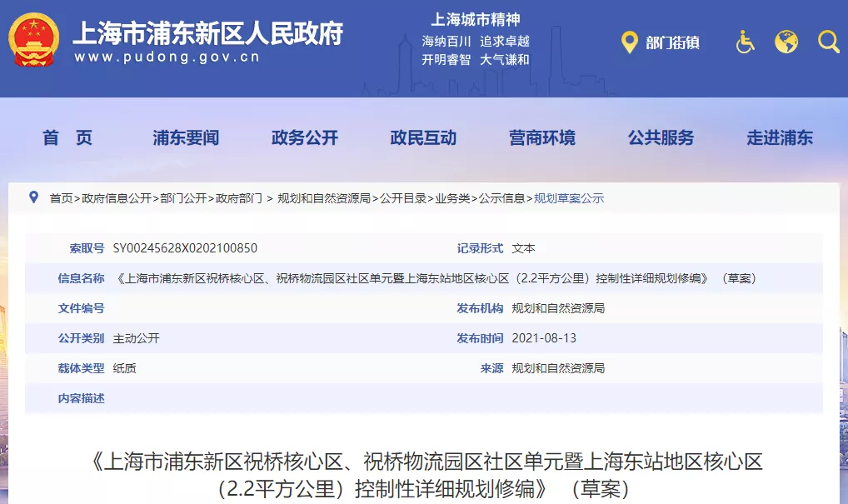Click 规划和自然资源局 breadcrumb link
This screenshot has height=504, width=848.
coord(324,198)
